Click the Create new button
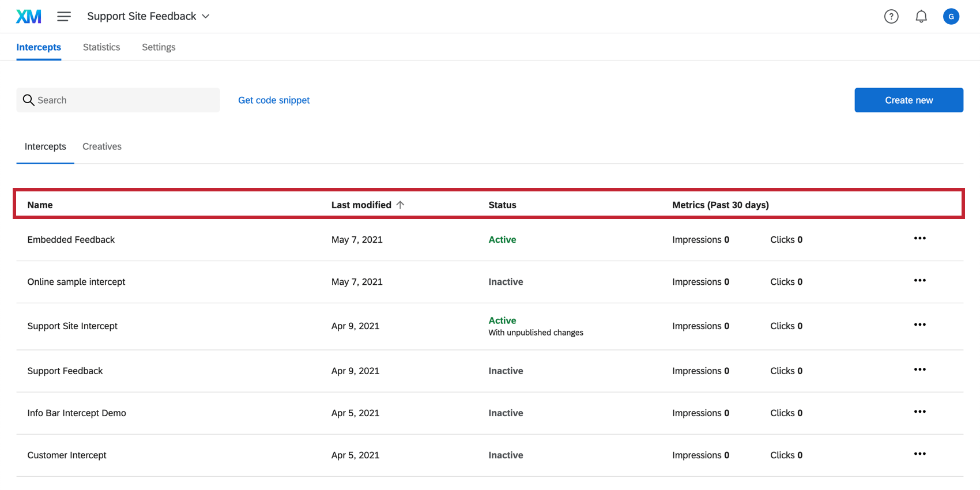 [x=909, y=100]
